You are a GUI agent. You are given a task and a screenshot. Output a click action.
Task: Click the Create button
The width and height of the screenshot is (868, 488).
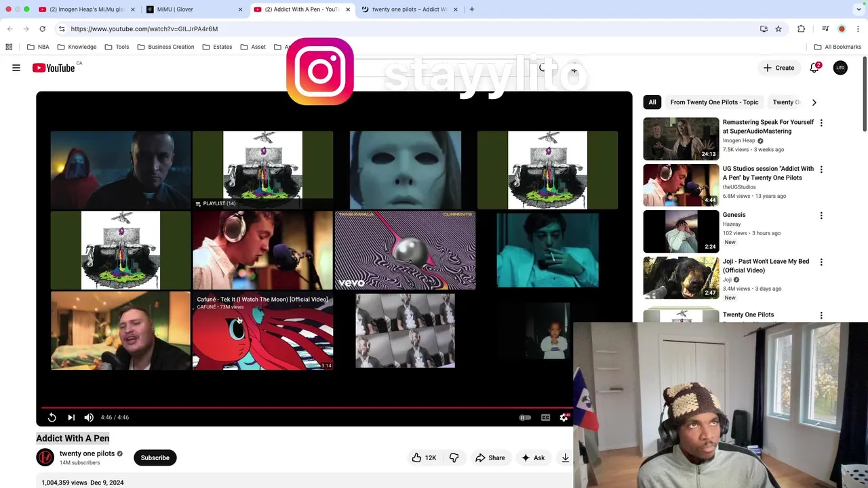[x=778, y=68]
